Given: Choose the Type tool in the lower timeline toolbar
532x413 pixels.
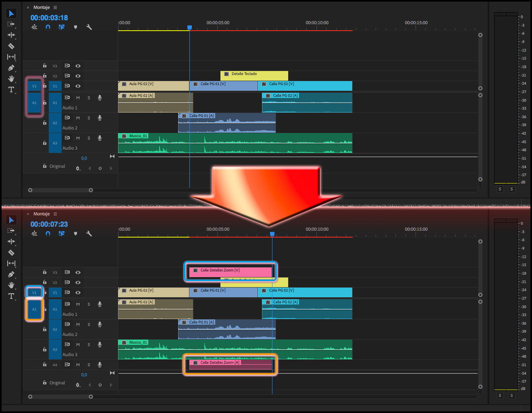Looking at the screenshot, I should 11,296.
